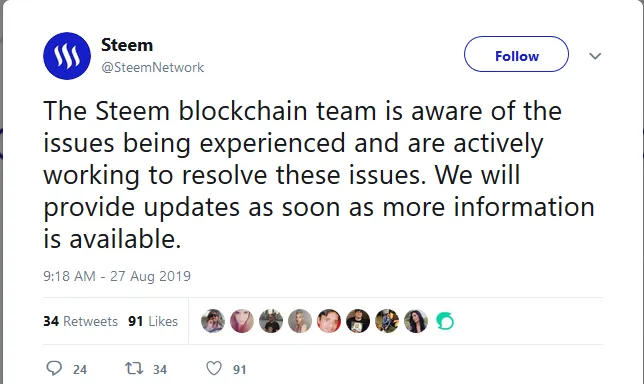
Task: Open the fifth liker's red-background avatar
Action: pyautogui.click(x=329, y=321)
